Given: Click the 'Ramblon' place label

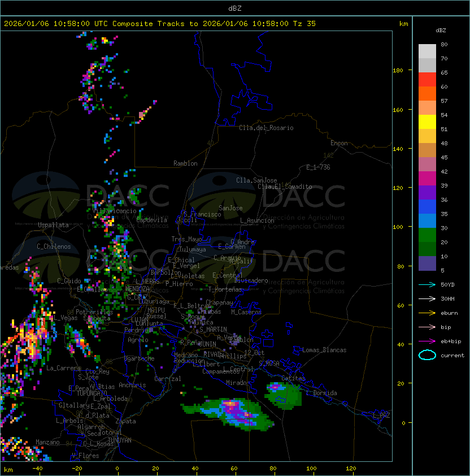Looking at the screenshot, I should click(185, 163).
